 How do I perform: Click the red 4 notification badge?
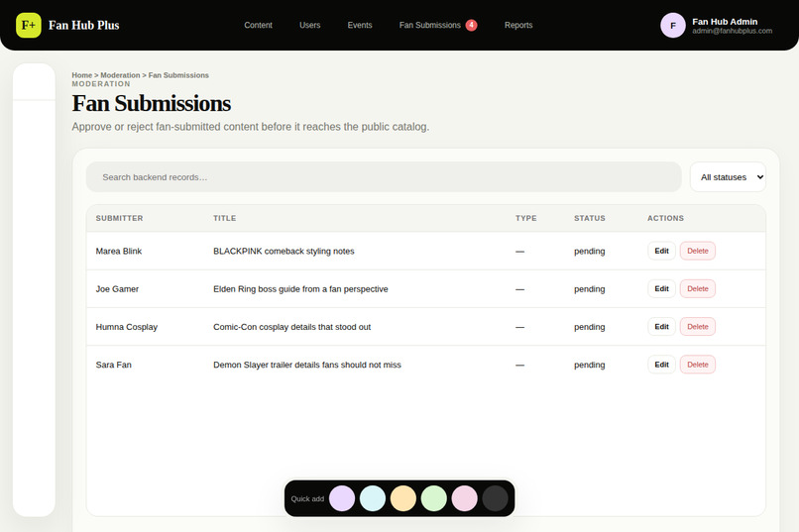471,25
